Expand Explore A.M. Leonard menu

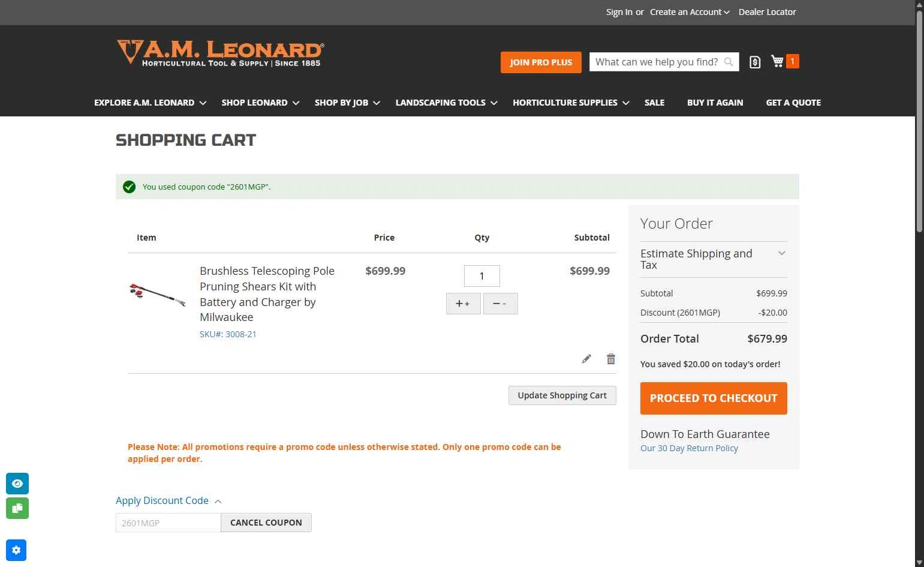tap(150, 103)
